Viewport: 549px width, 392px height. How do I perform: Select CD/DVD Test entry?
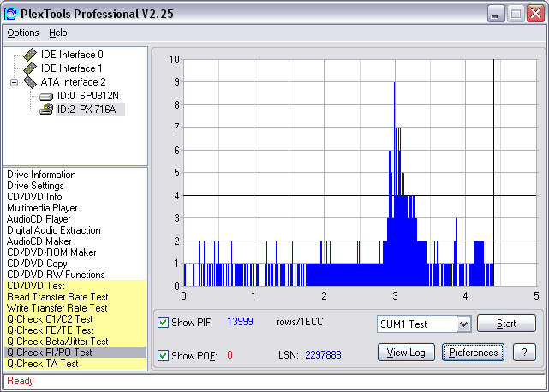[75, 286]
